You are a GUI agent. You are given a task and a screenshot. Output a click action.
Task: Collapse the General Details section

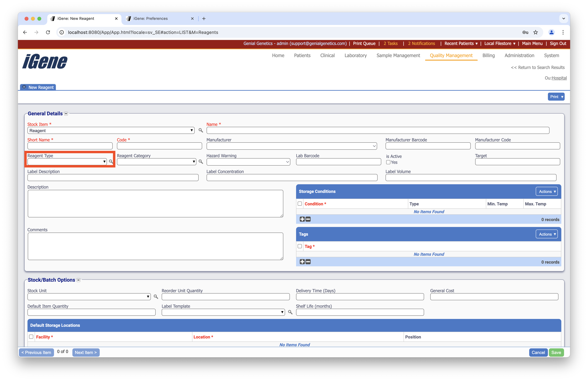click(66, 114)
